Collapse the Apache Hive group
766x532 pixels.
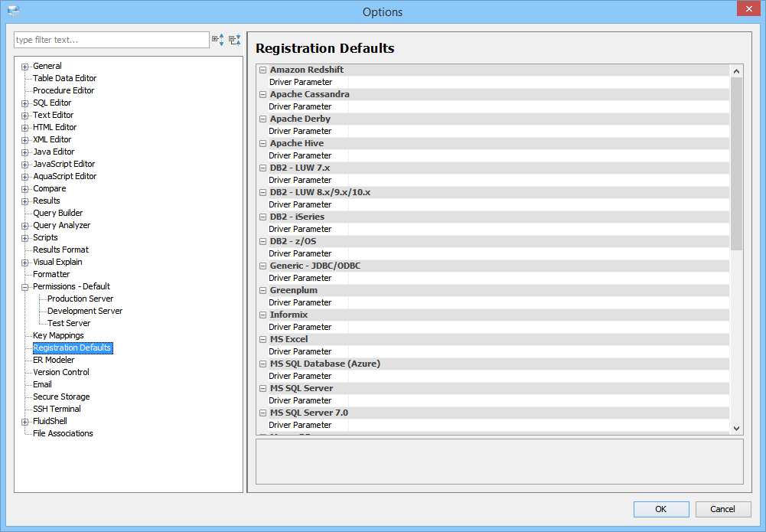click(262, 143)
